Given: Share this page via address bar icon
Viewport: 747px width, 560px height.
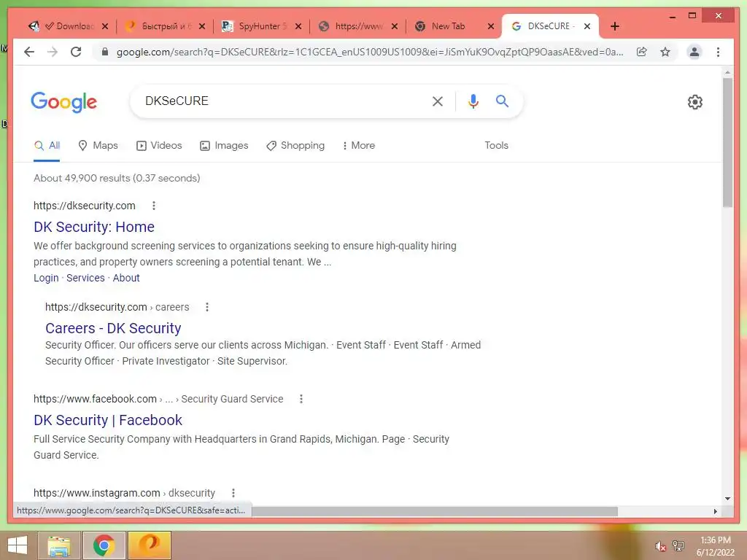Looking at the screenshot, I should click(642, 52).
